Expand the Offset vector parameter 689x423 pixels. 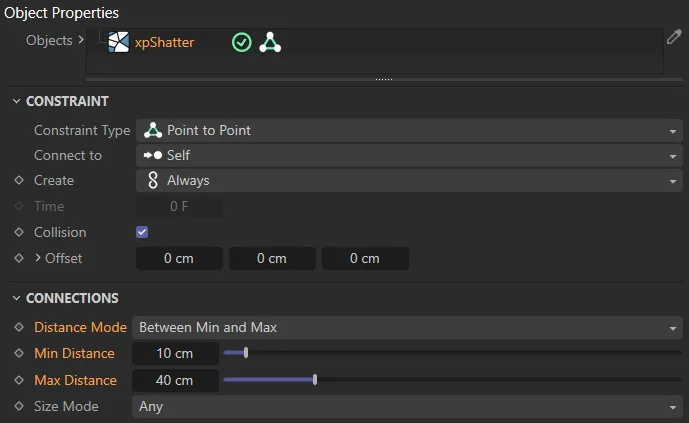point(38,258)
